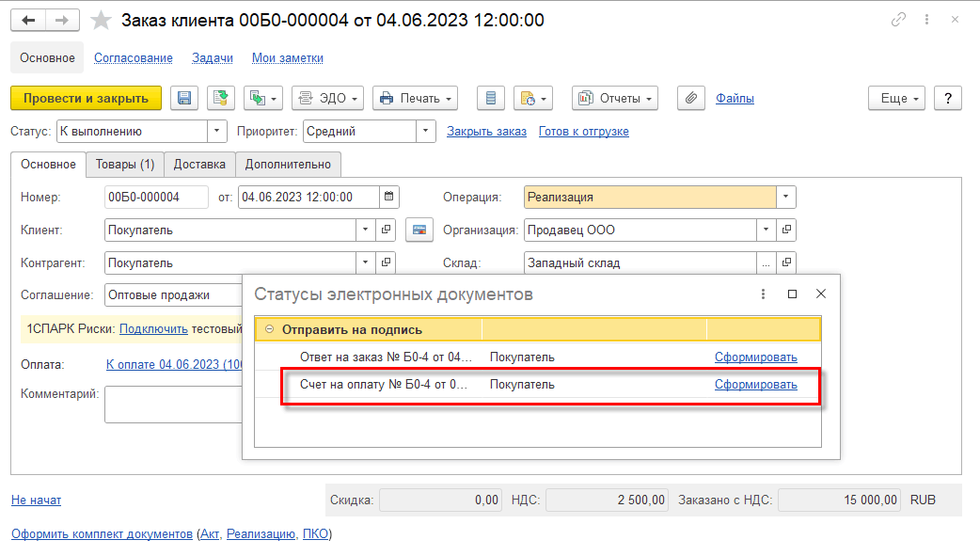Screen dimensions: 980x556
Task: Open the Товары (1) tab
Action: (125, 165)
